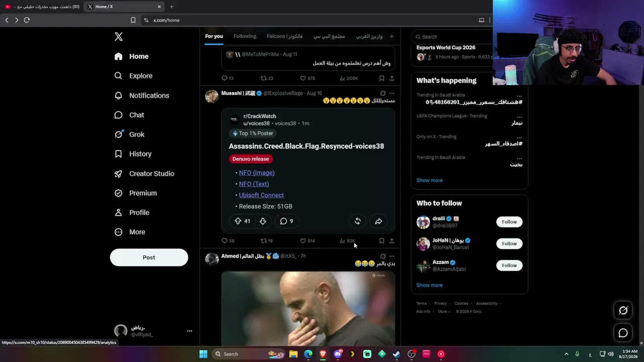Open more options on Musashi's post
The height and width of the screenshot is (362, 644).
point(392,94)
